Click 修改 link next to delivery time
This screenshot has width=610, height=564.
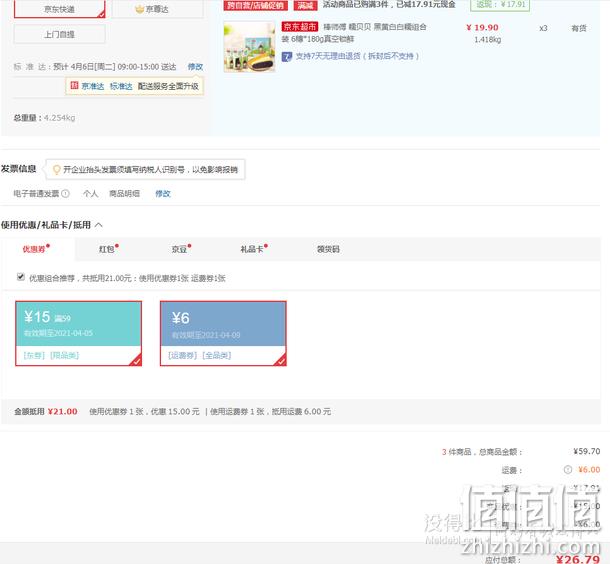[195, 67]
